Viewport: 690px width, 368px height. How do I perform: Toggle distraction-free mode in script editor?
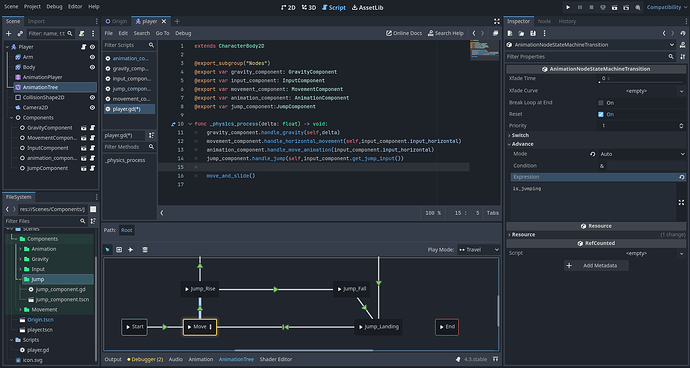click(x=497, y=21)
